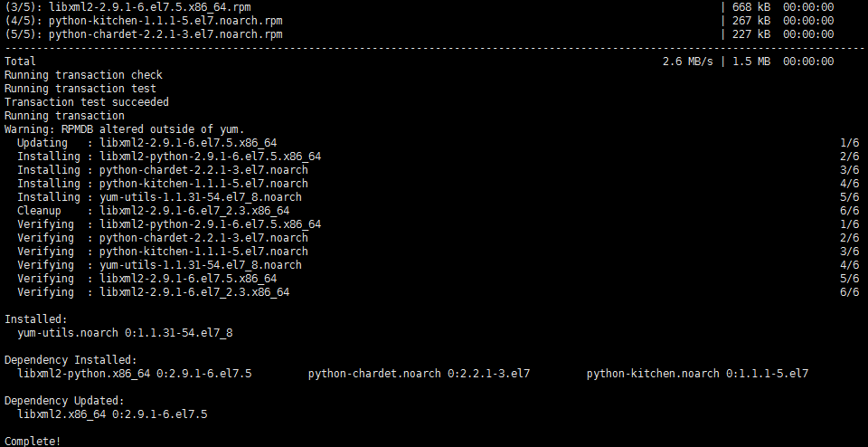The width and height of the screenshot is (868, 447).
Task: Click the 'Dependency Installed:' heading
Action: (x=71, y=360)
